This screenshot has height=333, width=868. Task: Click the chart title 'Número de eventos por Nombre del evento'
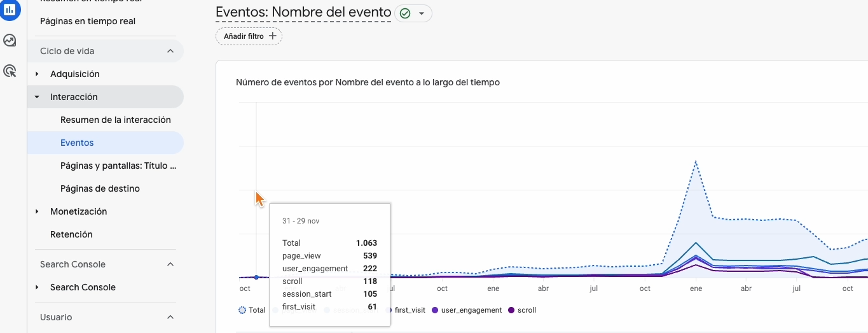click(368, 82)
